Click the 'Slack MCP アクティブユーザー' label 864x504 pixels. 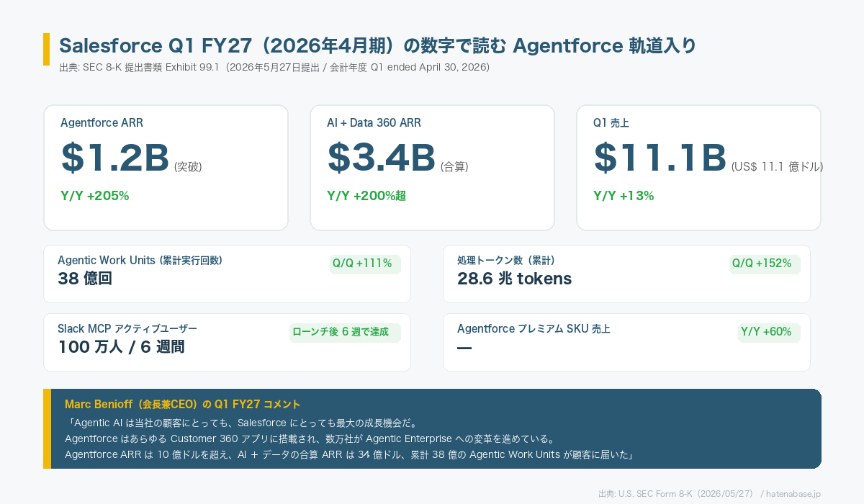[x=127, y=329]
